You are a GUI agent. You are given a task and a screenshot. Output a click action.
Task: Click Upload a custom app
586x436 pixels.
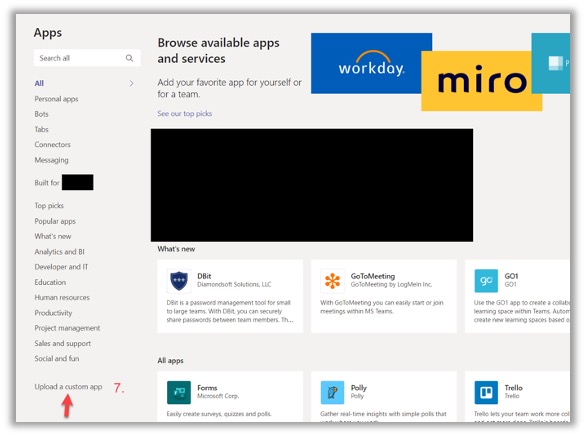point(68,387)
